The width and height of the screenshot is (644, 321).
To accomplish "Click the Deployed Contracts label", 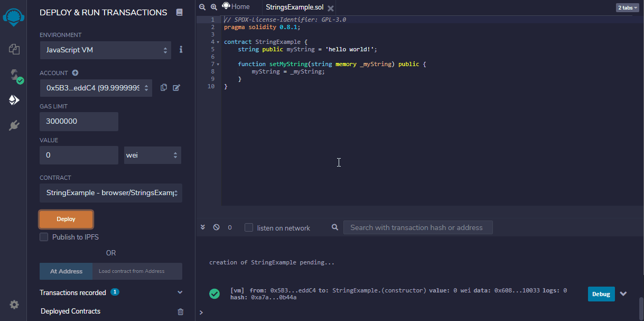I will pyautogui.click(x=70, y=311).
